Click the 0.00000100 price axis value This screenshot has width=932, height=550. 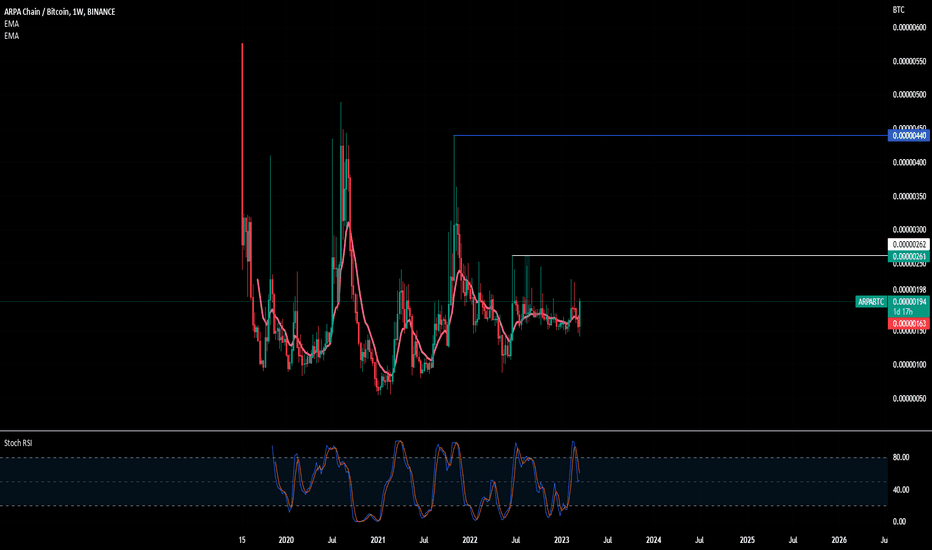(909, 364)
